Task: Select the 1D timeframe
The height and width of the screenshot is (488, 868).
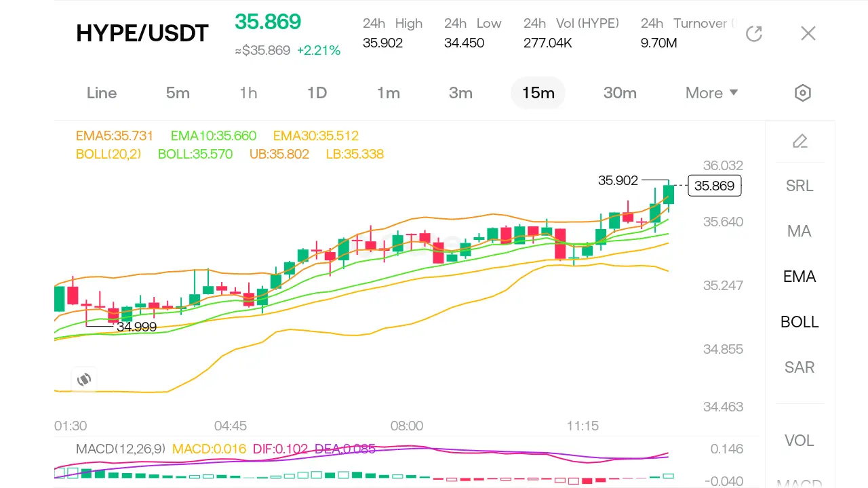Action: 317,93
